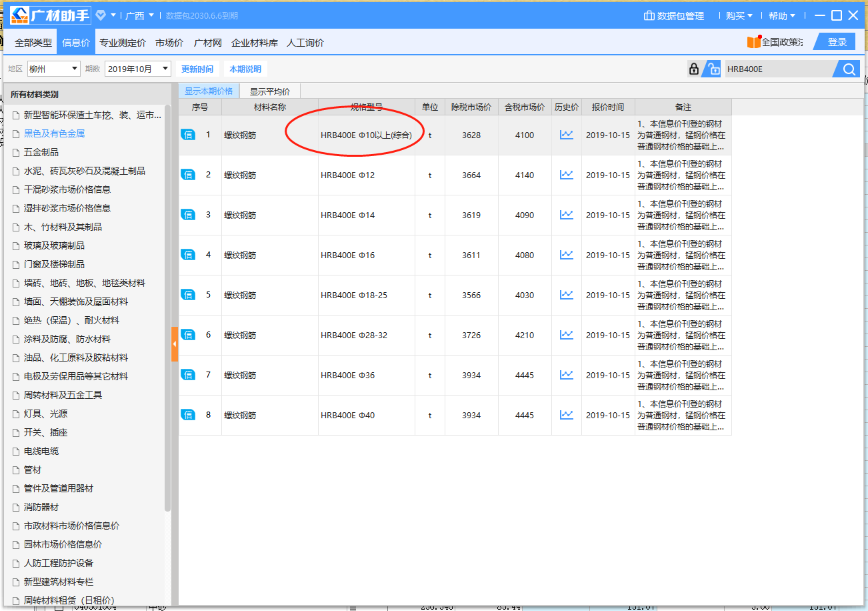Open dropdown arrow beside the diamond icon
This screenshot has width=868, height=611.
113,15
